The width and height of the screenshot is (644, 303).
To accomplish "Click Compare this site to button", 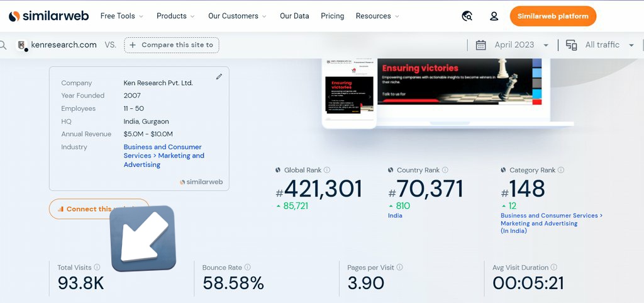I will click(172, 45).
